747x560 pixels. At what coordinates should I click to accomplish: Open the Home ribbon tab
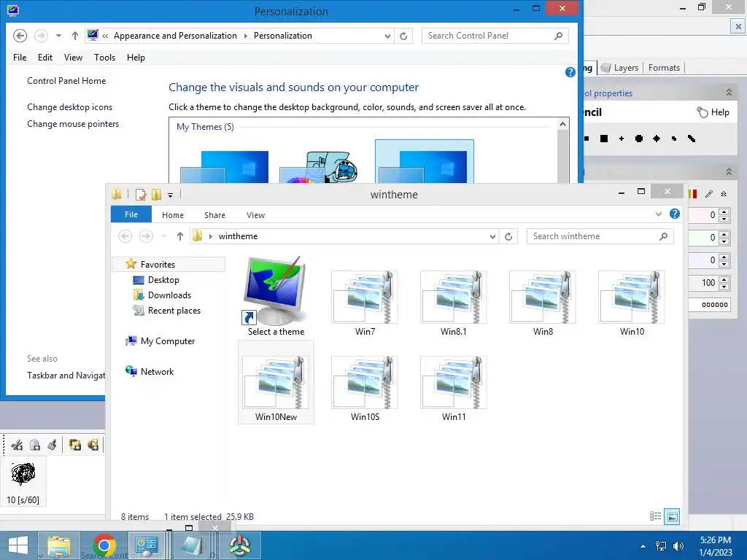click(172, 215)
